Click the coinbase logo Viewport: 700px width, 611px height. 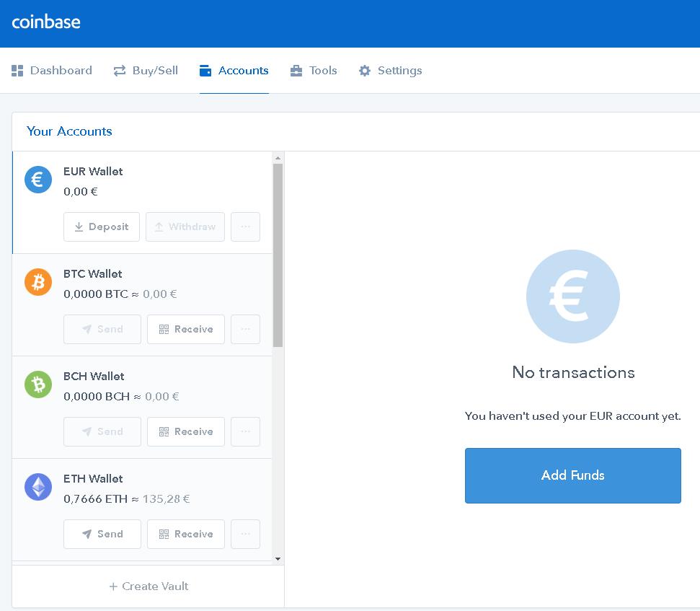click(45, 22)
